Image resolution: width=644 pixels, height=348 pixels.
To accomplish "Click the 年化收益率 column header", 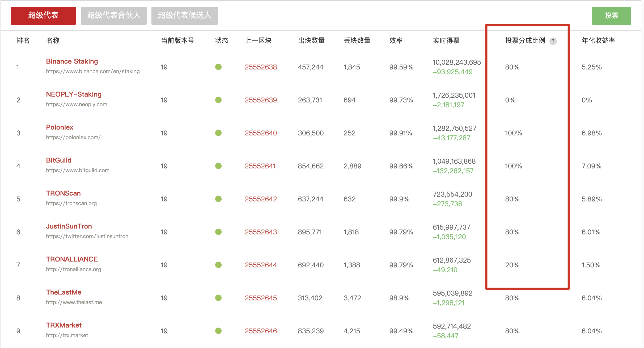I will click(598, 40).
